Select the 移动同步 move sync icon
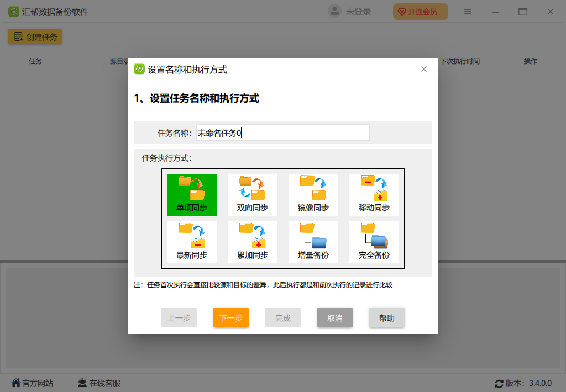Screen dimensions: 566x392 374,194
